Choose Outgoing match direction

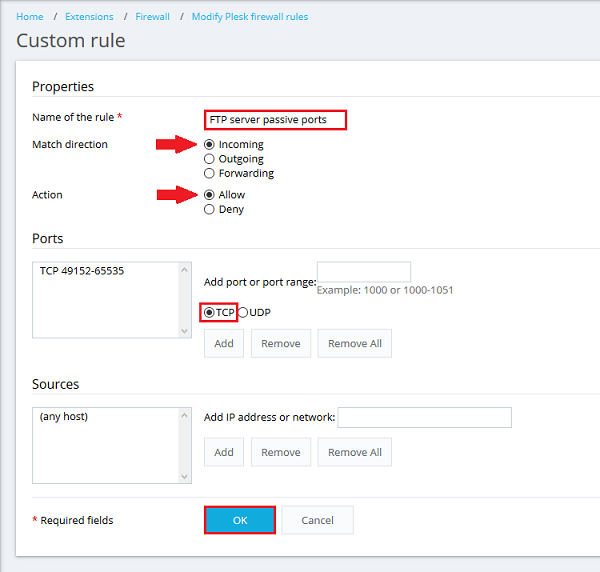209,159
